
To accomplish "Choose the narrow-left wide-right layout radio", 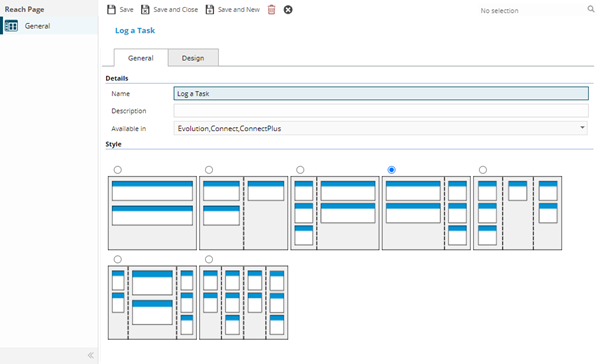I will 300,170.
